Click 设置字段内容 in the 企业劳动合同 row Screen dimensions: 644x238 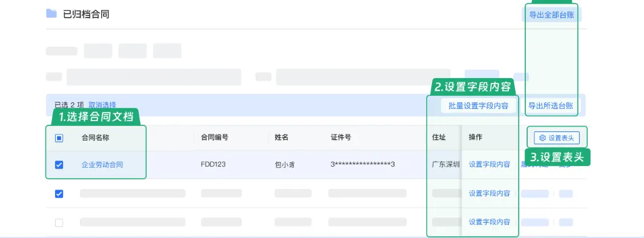point(490,164)
